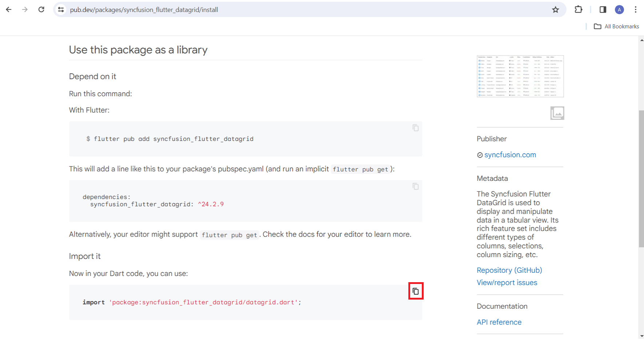View site information icon in address bar
This screenshot has height=341, width=644.
(x=61, y=10)
